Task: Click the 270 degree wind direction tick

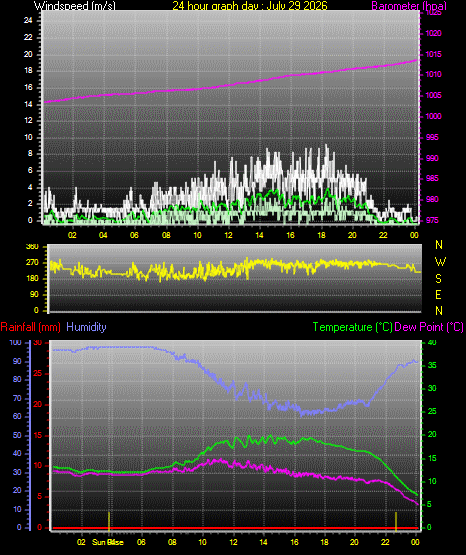Action: coord(32,263)
